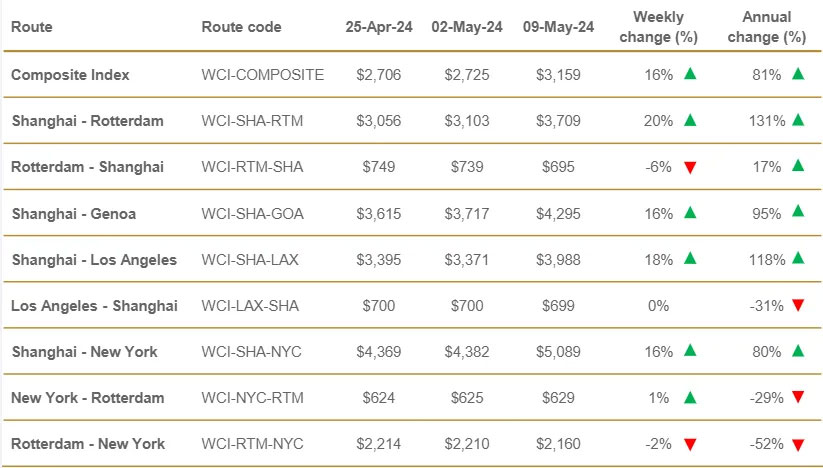Click the WCI-COMPOSITE route code cell
Viewport: 823px width, 468px height.
click(x=263, y=75)
